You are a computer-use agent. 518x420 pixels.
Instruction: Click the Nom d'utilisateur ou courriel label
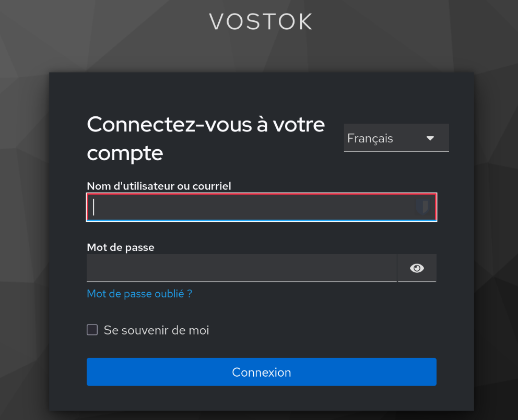159,186
